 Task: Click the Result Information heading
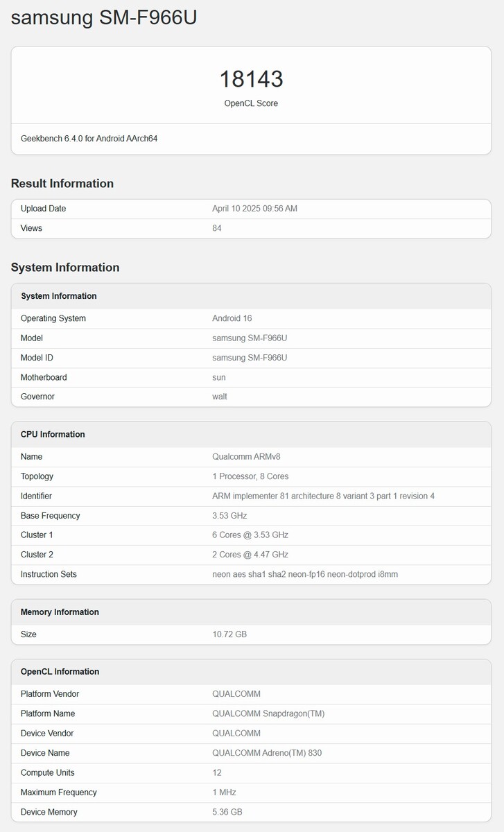tap(62, 184)
